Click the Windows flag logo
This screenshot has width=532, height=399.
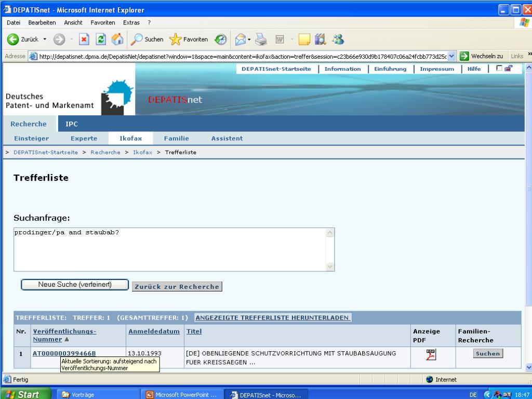click(524, 23)
